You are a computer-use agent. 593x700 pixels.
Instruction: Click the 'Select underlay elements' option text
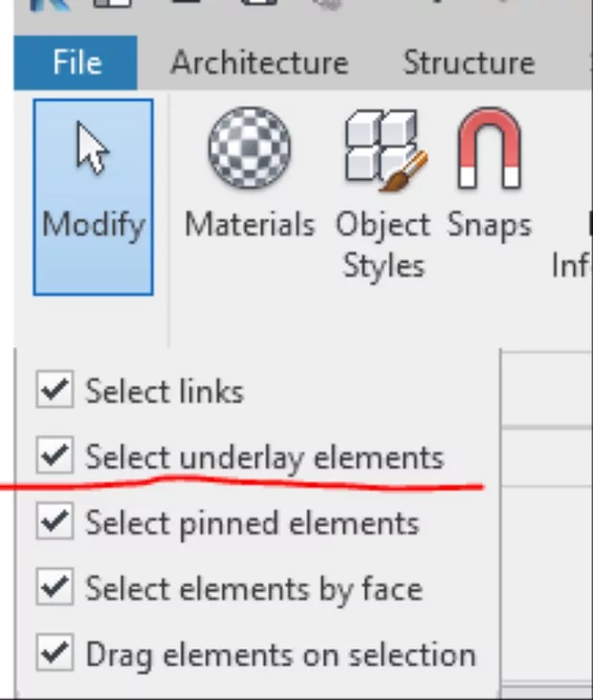pyautogui.click(x=264, y=457)
